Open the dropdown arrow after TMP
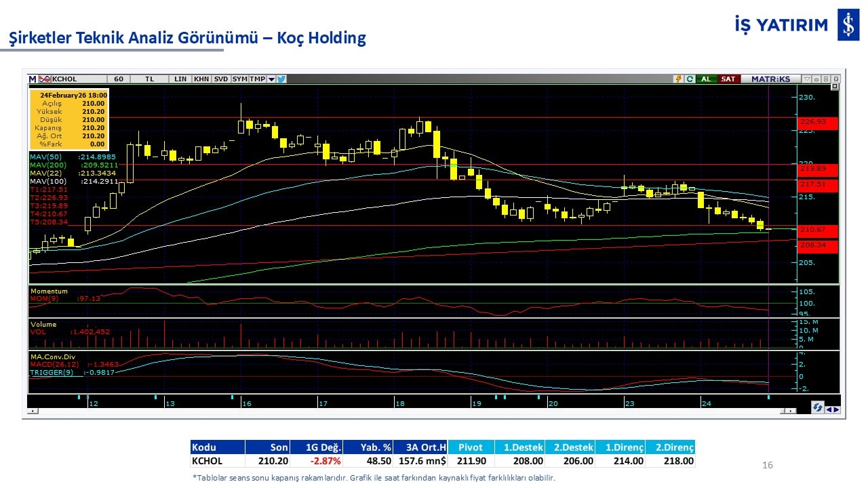 tap(271, 79)
